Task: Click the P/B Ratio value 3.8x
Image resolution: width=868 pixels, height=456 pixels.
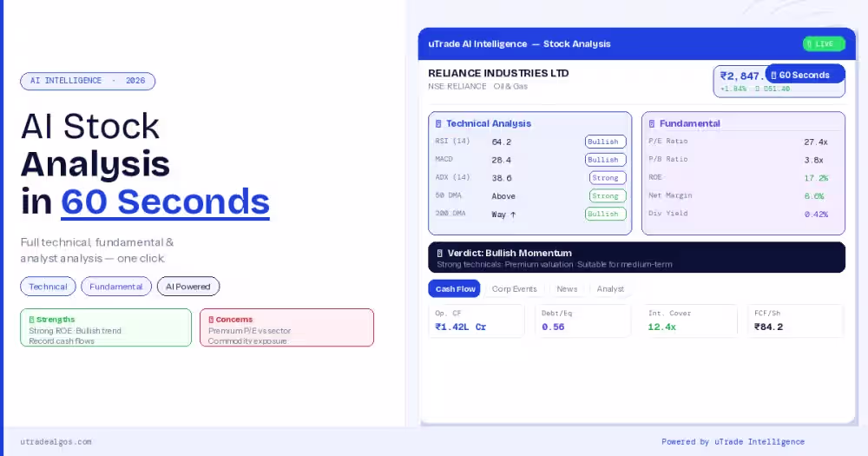Action: pyautogui.click(x=814, y=160)
